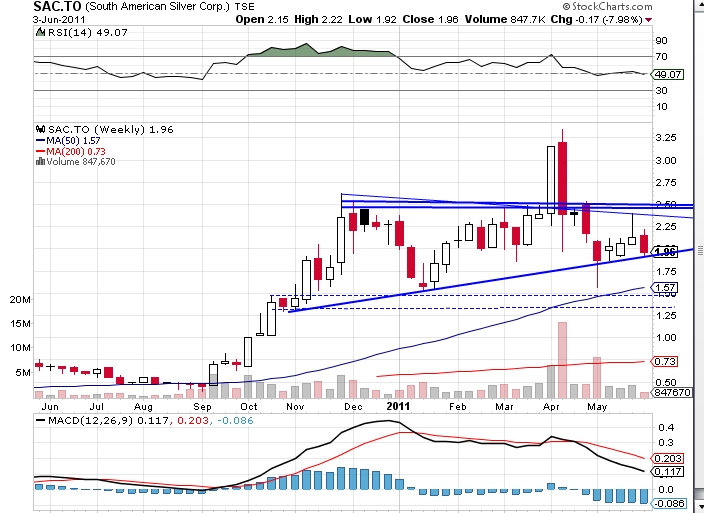Select the High 2.22 value

(x=318, y=19)
